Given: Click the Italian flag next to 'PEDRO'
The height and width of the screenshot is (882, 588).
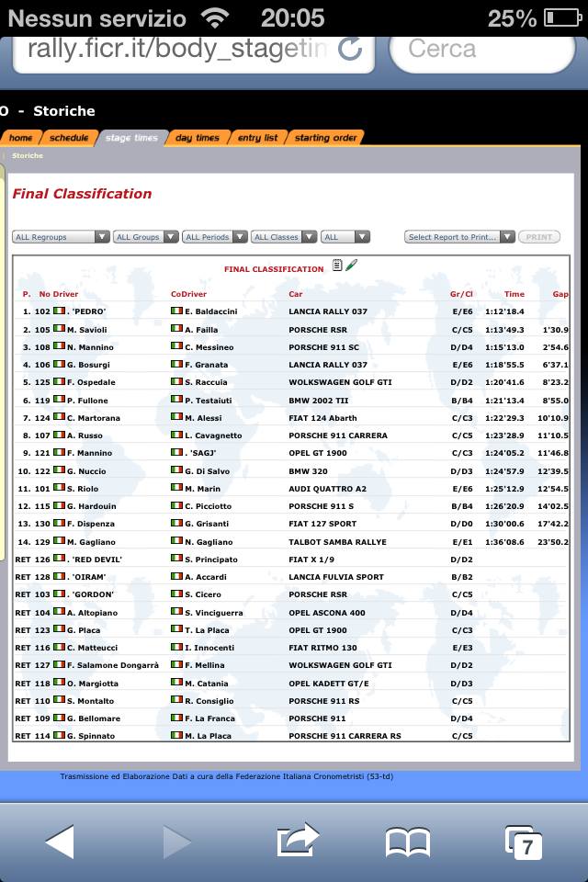Looking at the screenshot, I should 59,311.
